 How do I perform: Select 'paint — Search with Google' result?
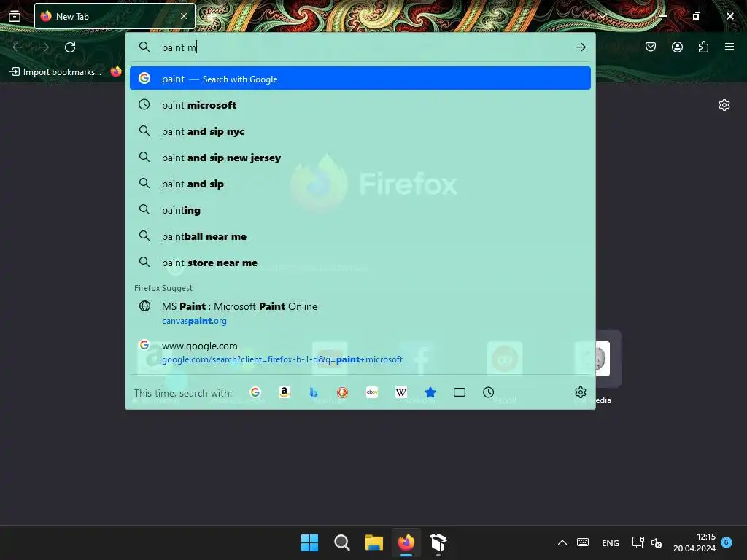[x=360, y=79]
